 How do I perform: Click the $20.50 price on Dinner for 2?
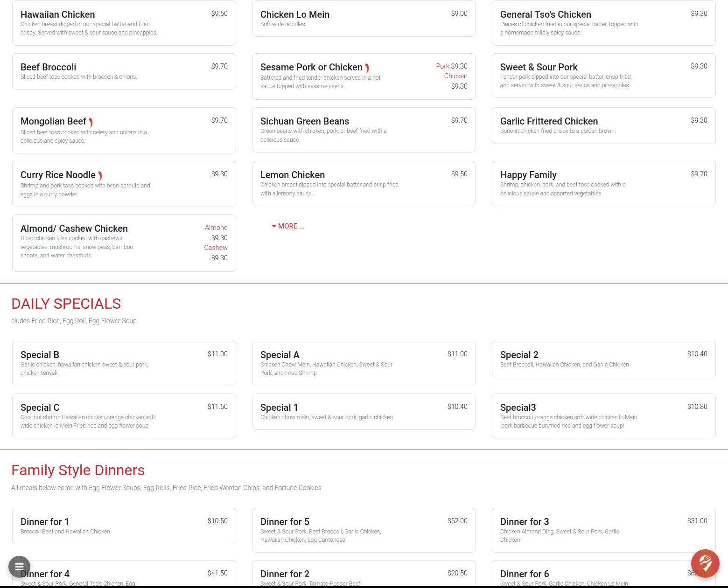point(457,573)
